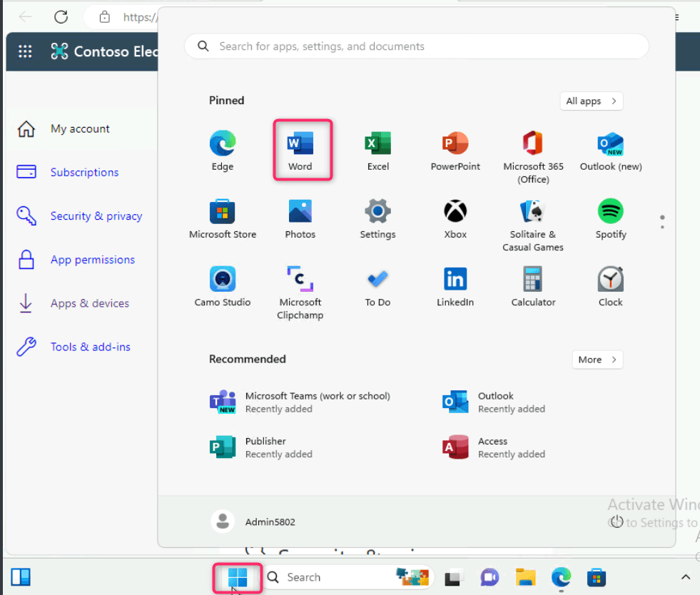Show hidden system tray icons
700x595 pixels.
click(x=686, y=577)
